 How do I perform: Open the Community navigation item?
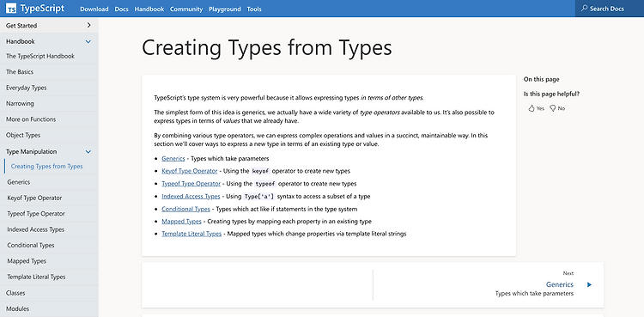click(x=186, y=9)
